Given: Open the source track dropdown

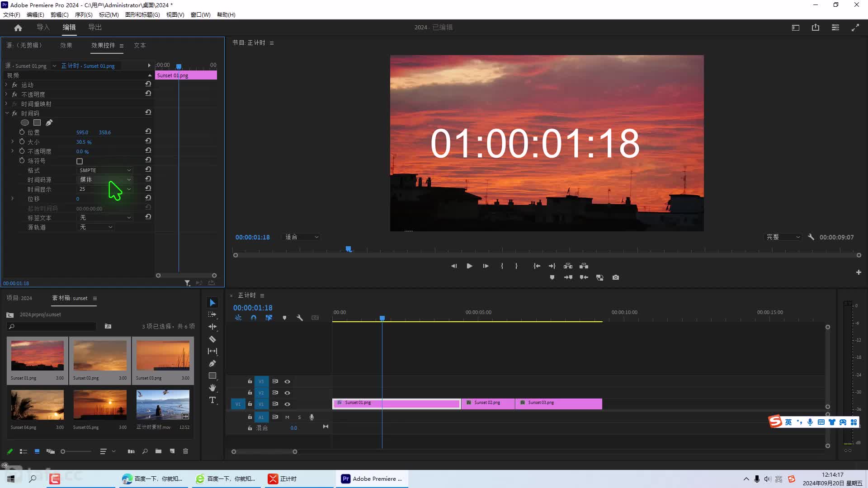Looking at the screenshot, I should [96, 227].
